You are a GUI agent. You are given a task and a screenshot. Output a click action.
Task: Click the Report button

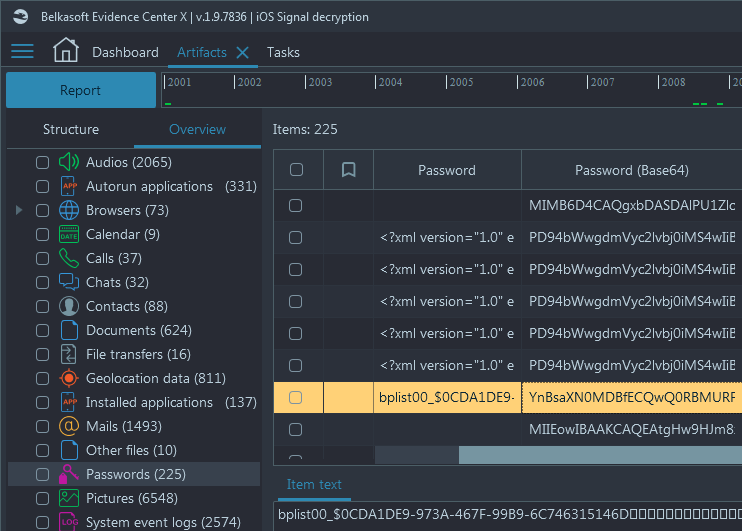[81, 90]
